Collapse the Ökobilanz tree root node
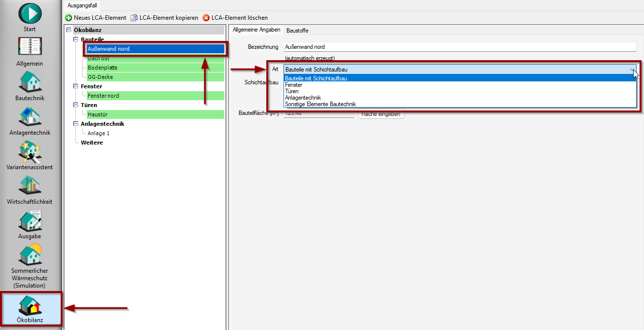 69,31
